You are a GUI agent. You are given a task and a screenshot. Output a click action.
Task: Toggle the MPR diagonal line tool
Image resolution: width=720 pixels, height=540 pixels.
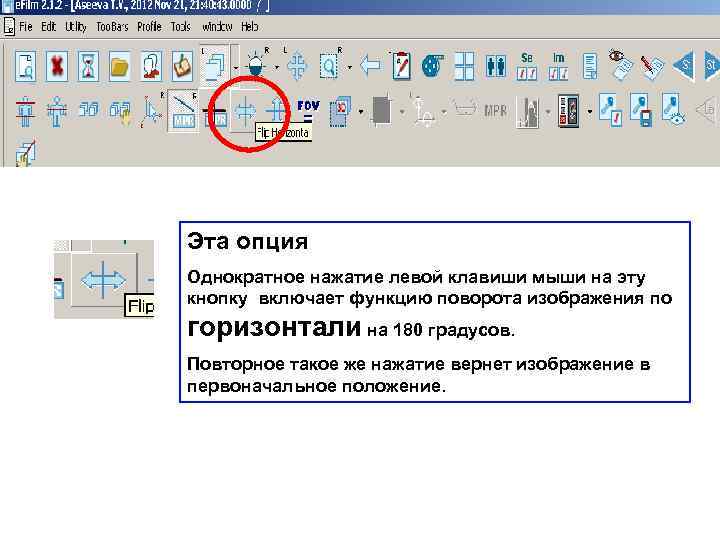pos(183,112)
